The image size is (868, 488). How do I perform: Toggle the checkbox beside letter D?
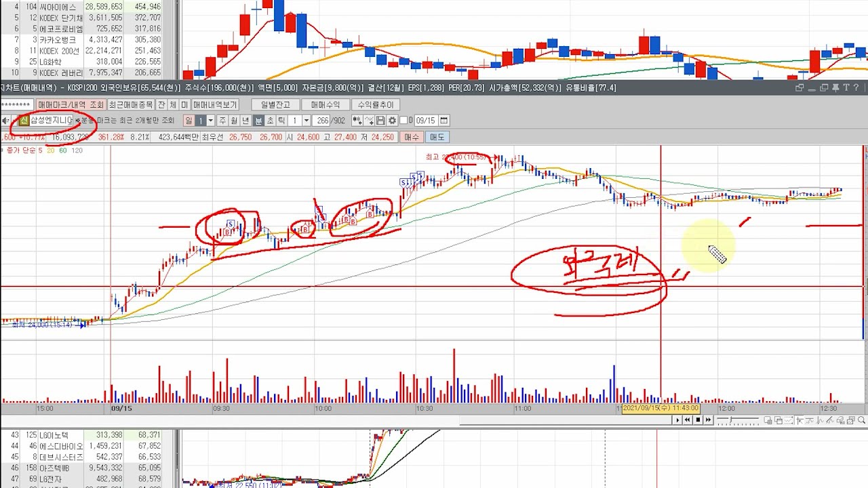tap(403, 120)
